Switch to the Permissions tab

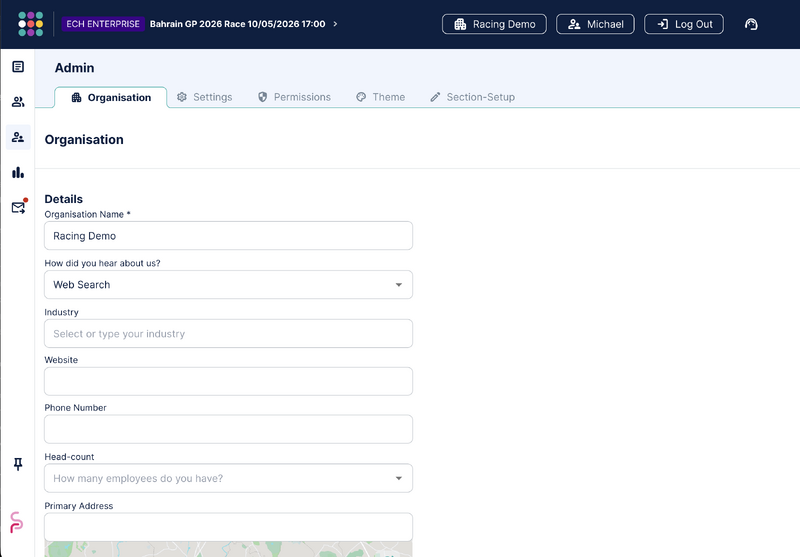(294, 97)
